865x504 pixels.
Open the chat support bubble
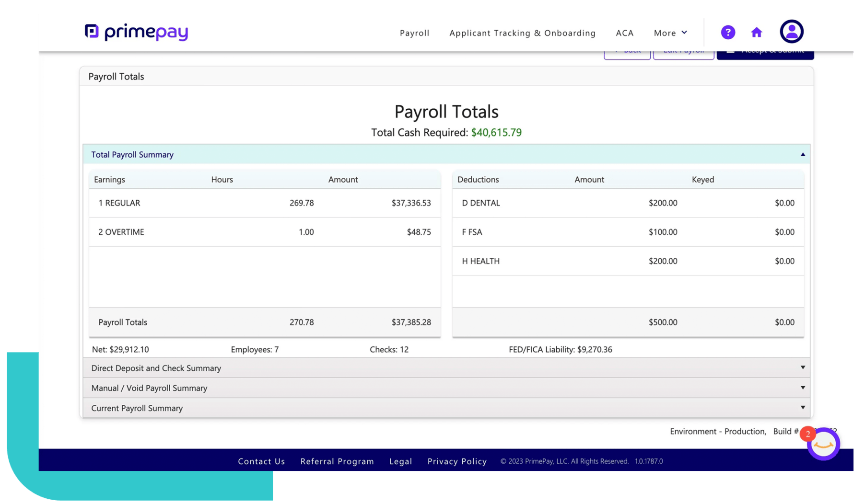823,444
